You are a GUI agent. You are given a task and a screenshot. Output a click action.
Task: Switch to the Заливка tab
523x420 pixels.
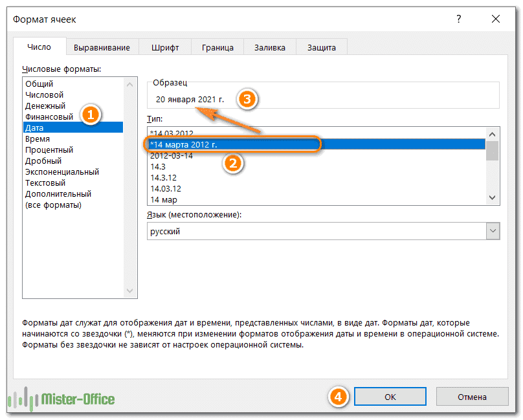[269, 47]
